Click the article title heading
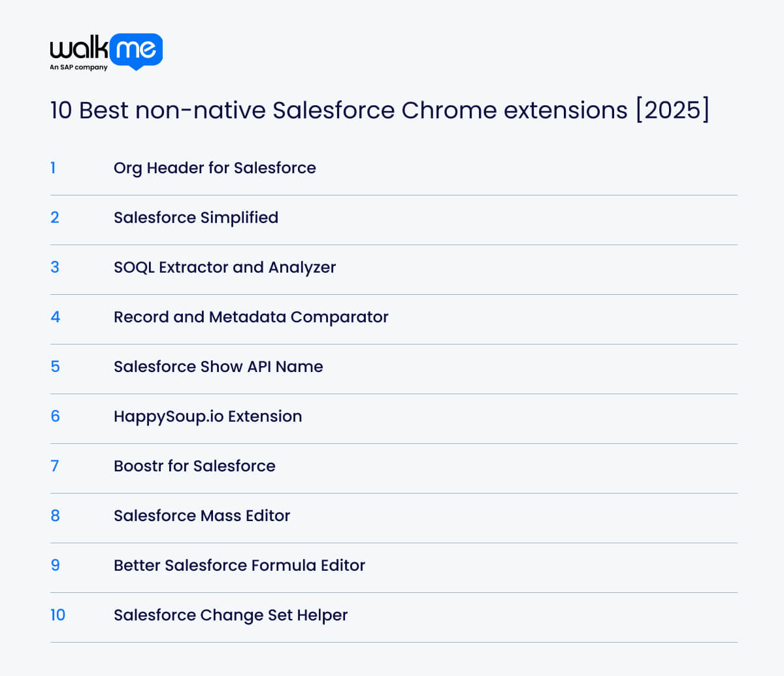The width and height of the screenshot is (784, 676). pyautogui.click(x=381, y=110)
